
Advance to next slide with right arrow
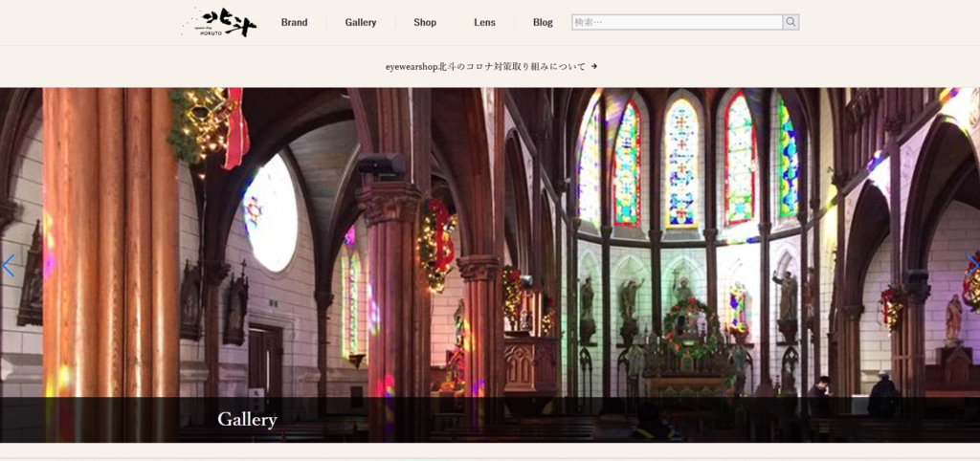[x=972, y=266]
